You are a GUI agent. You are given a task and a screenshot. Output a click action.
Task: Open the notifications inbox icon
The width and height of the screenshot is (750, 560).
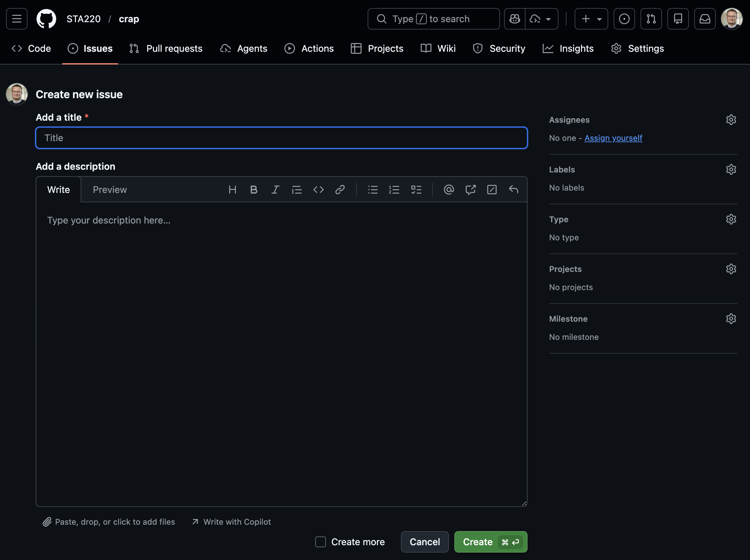tap(705, 19)
